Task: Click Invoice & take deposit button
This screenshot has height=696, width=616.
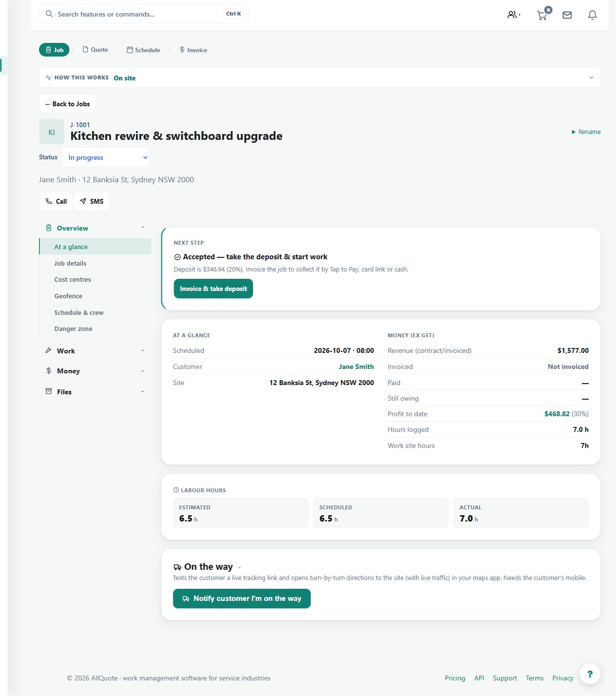Action: coord(213,289)
